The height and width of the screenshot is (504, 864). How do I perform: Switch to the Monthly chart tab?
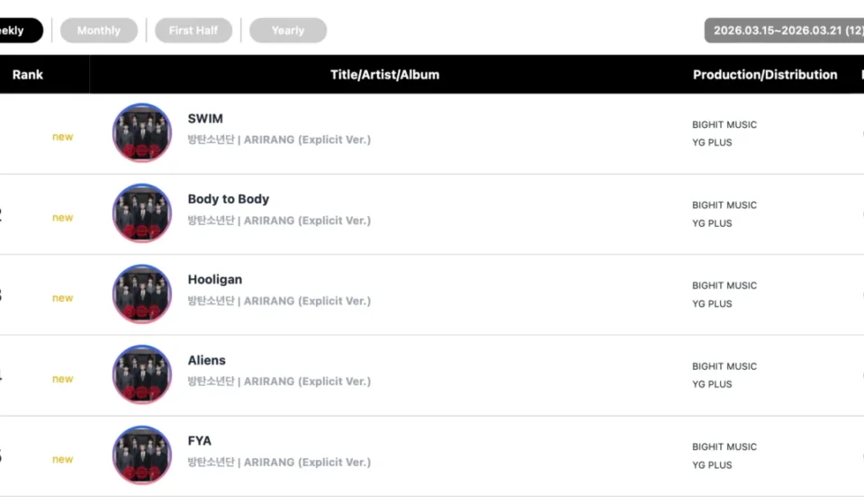coord(99,31)
